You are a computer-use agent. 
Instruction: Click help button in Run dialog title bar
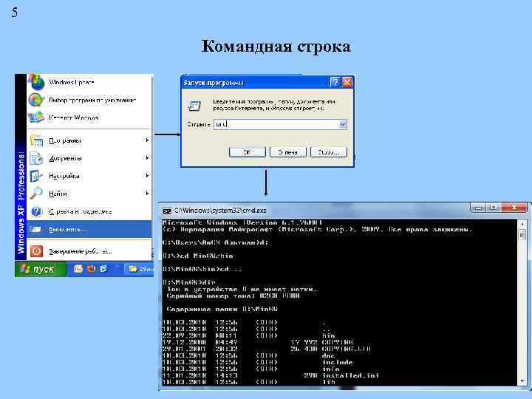pos(335,82)
